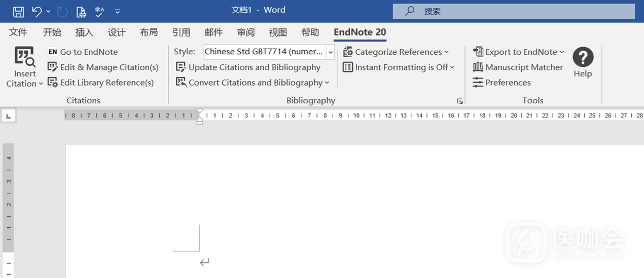Expand Export to EndNote options
Viewport: 644px width, 278px height.
(518, 52)
